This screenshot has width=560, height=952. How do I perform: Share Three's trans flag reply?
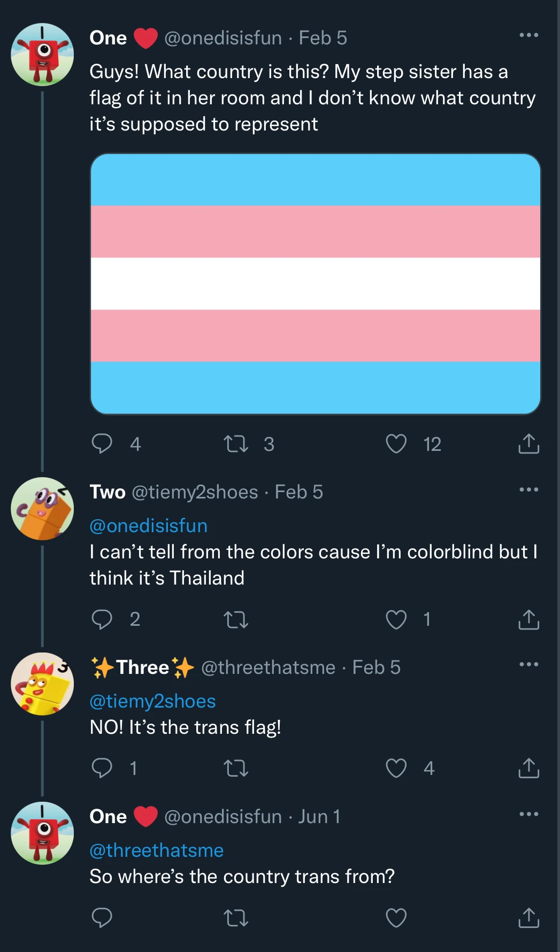tap(529, 769)
